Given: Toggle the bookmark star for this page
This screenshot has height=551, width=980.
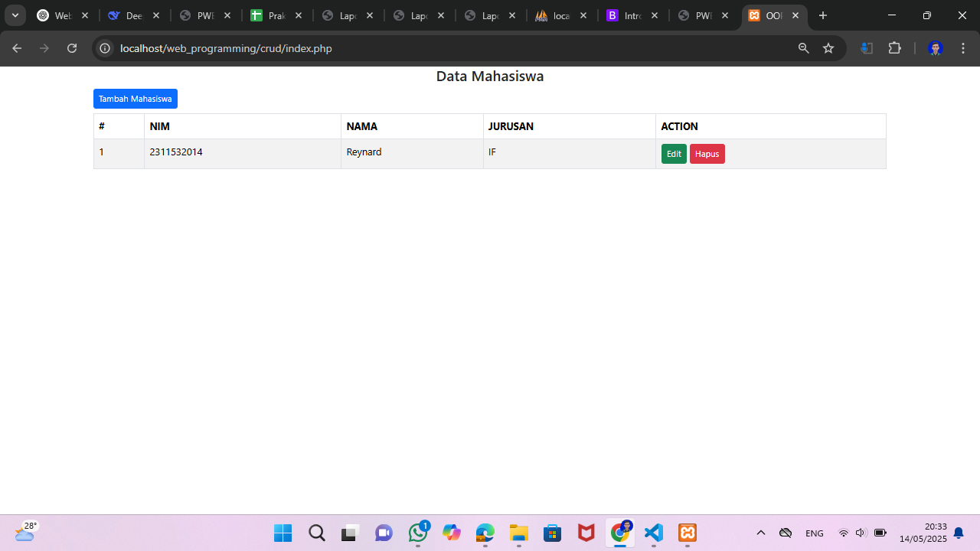Looking at the screenshot, I should 828,47.
